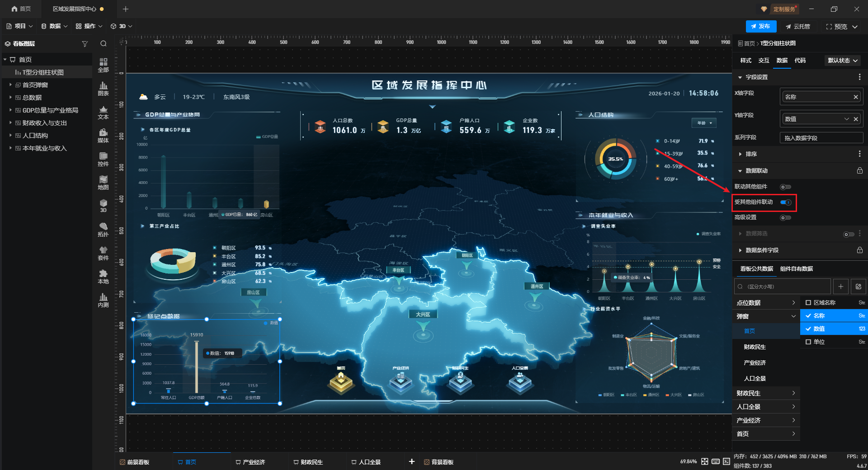The image size is (868, 470).
Task: Disable the 受其他组件联动 toggle
Action: [x=786, y=202]
